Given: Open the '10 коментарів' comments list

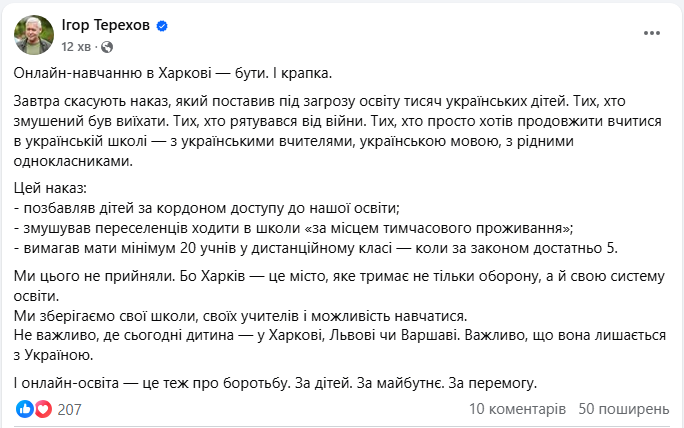Looking at the screenshot, I should (x=517, y=409).
